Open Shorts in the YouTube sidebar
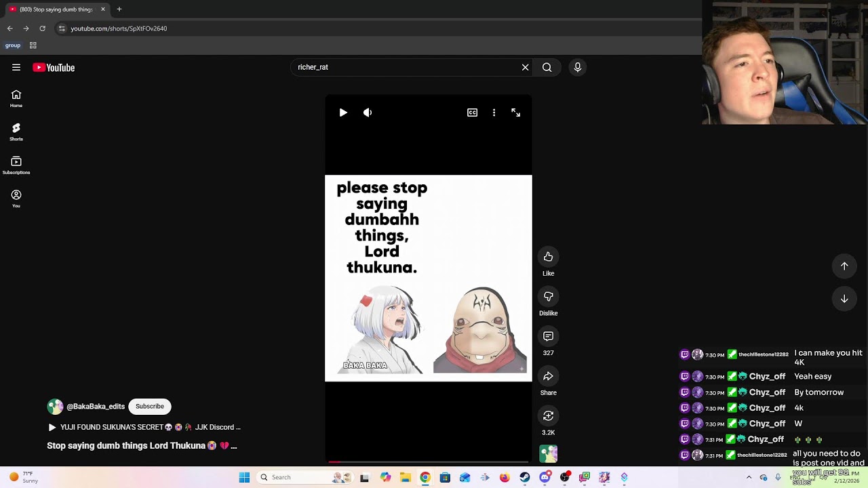 16,132
